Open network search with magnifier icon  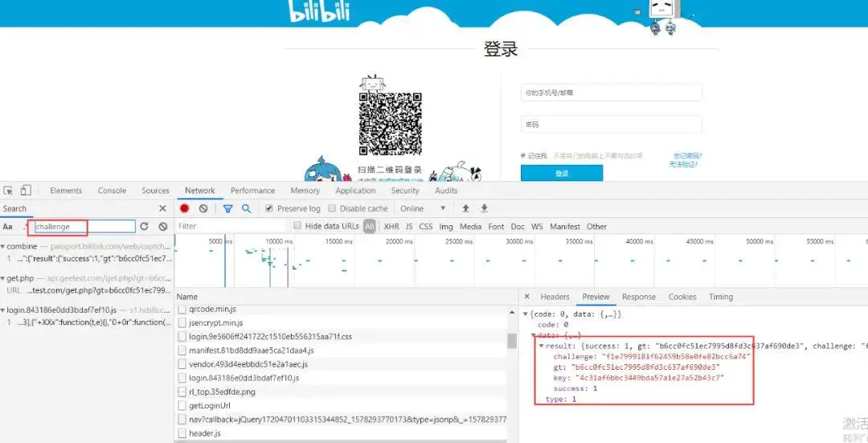click(247, 208)
